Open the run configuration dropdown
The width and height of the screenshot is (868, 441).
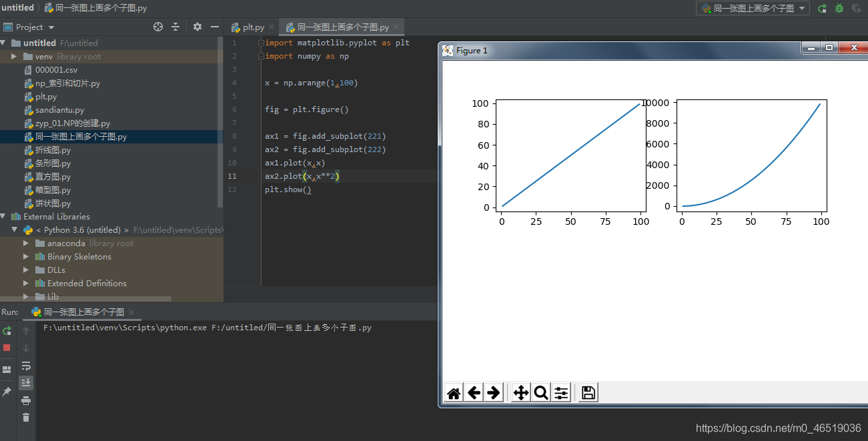(x=753, y=8)
